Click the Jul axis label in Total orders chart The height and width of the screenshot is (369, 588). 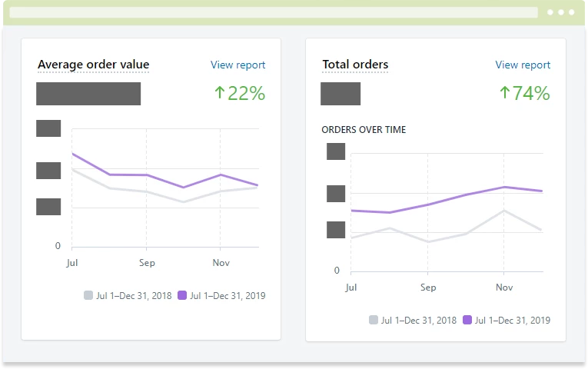click(x=351, y=288)
